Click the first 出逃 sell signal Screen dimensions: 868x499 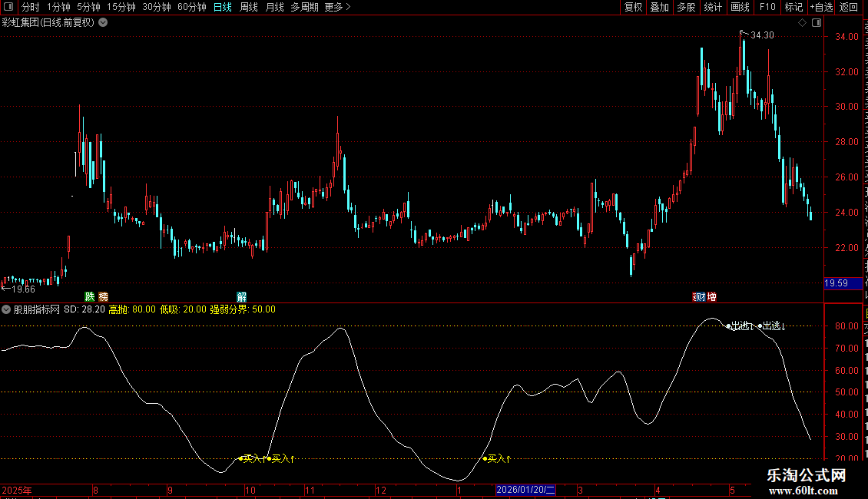click(x=740, y=326)
